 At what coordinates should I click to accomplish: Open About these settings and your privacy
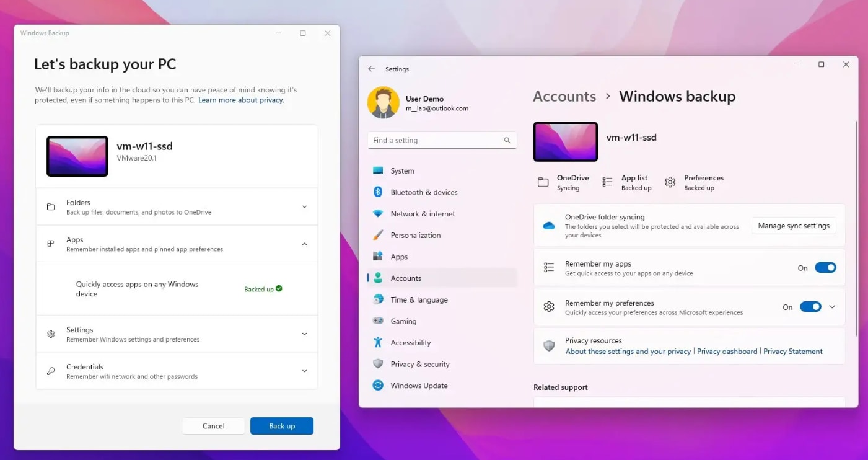[628, 352]
